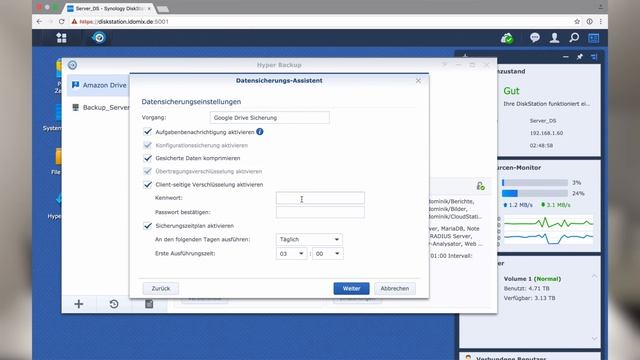
Task: Click the browser address bar URL
Action: [x=124, y=22]
